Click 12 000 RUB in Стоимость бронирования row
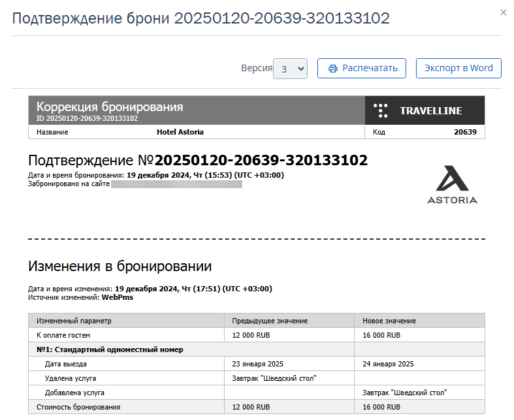The image size is (514, 420). point(251,407)
